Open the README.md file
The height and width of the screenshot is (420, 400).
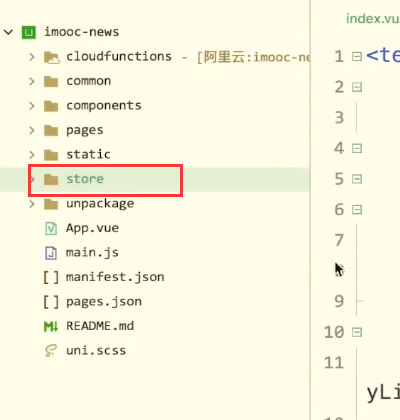click(100, 326)
